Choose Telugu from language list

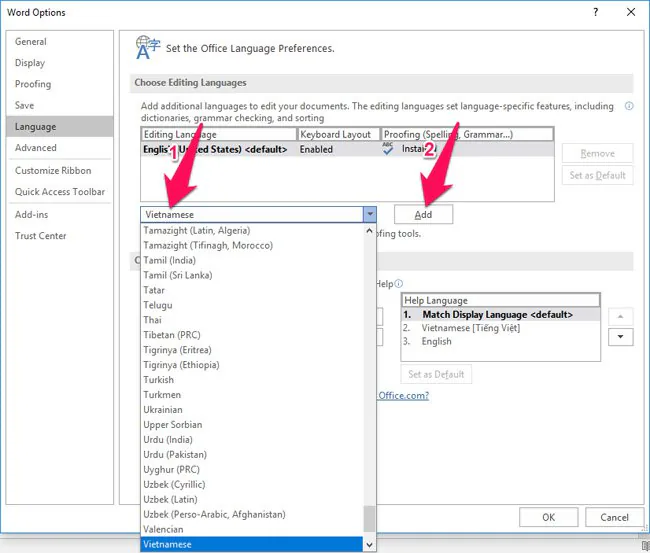click(252, 305)
